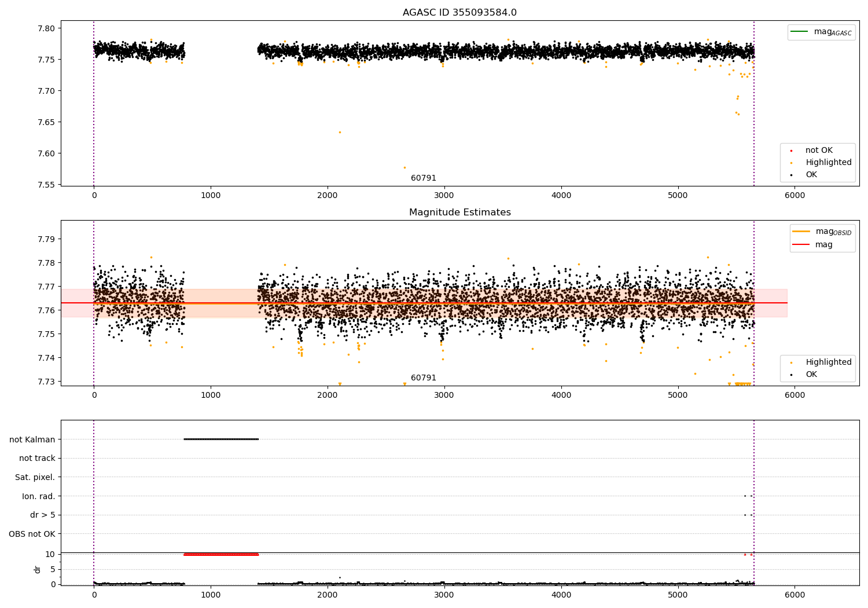Viewport: 868px width, 608px height.
Task: Click the black 'not Kalman' data segment
Action: pos(221,439)
